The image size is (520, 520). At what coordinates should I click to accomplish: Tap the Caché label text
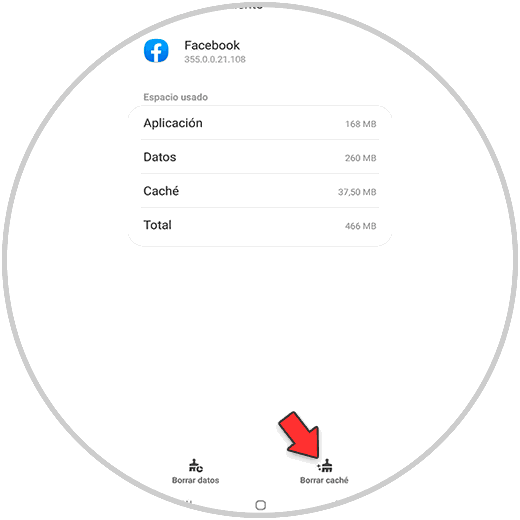point(161,191)
